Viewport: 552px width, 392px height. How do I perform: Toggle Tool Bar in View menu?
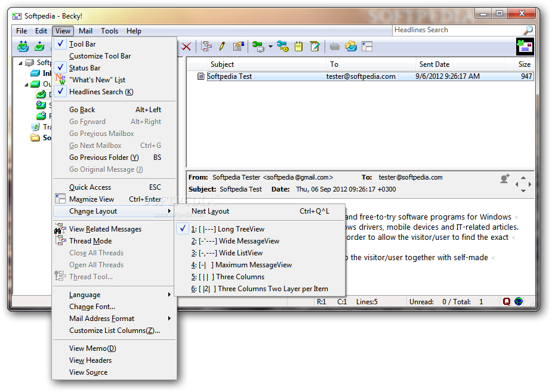(x=115, y=44)
